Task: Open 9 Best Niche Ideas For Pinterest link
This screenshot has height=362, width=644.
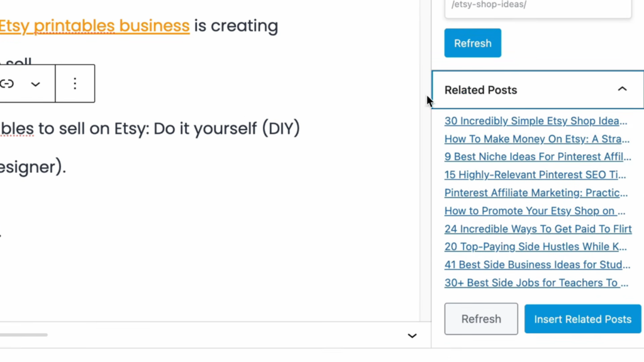Action: click(x=537, y=156)
